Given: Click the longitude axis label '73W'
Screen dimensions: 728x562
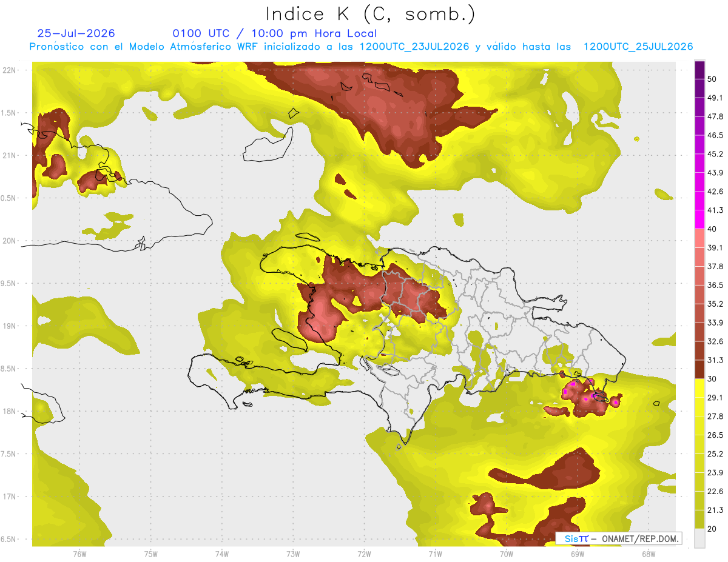Looking at the screenshot, I should 293,554.
